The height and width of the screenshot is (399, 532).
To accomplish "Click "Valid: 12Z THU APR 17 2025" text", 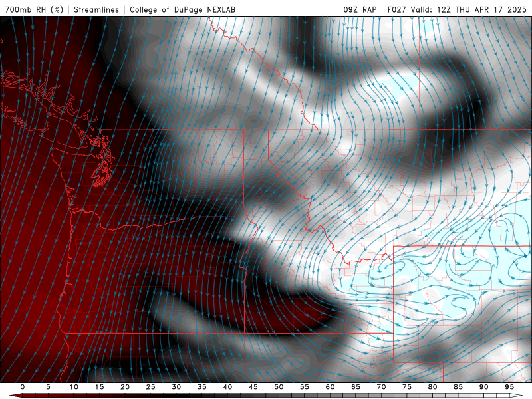I will click(469, 9).
